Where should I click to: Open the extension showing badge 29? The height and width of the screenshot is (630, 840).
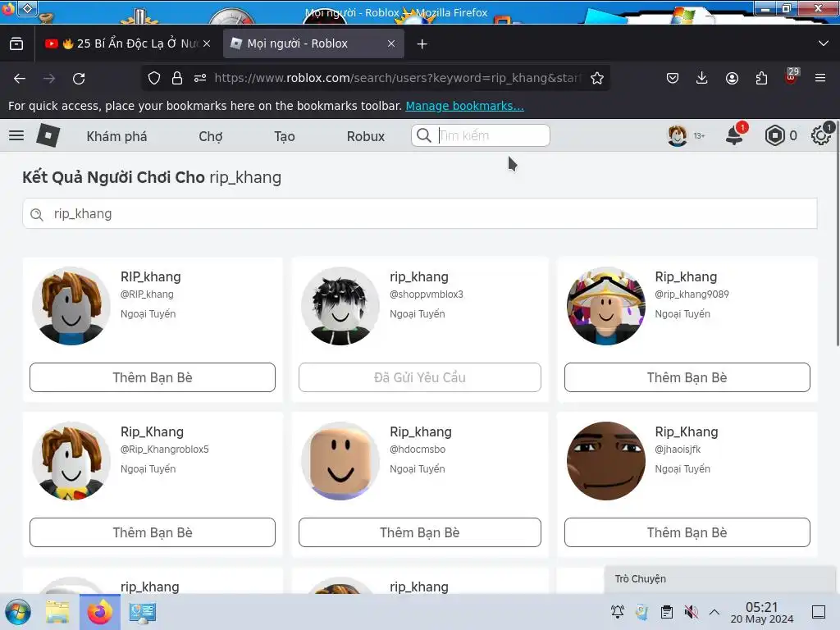(x=792, y=76)
